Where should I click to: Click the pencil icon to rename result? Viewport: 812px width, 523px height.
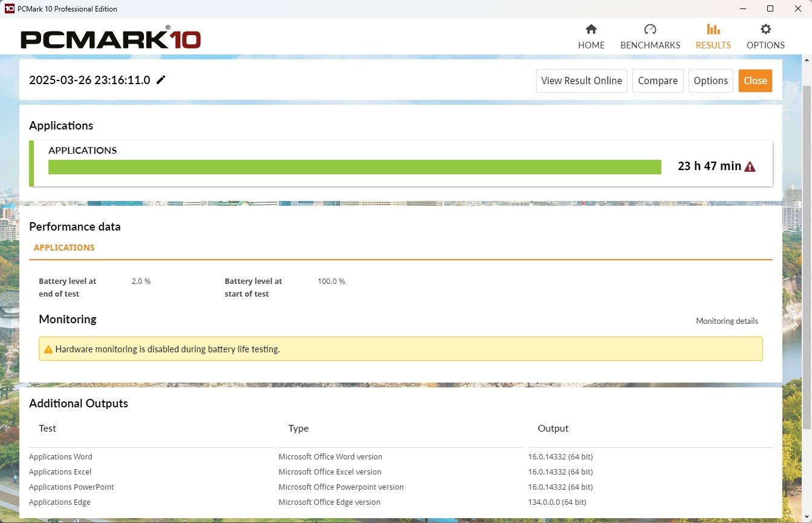point(161,80)
